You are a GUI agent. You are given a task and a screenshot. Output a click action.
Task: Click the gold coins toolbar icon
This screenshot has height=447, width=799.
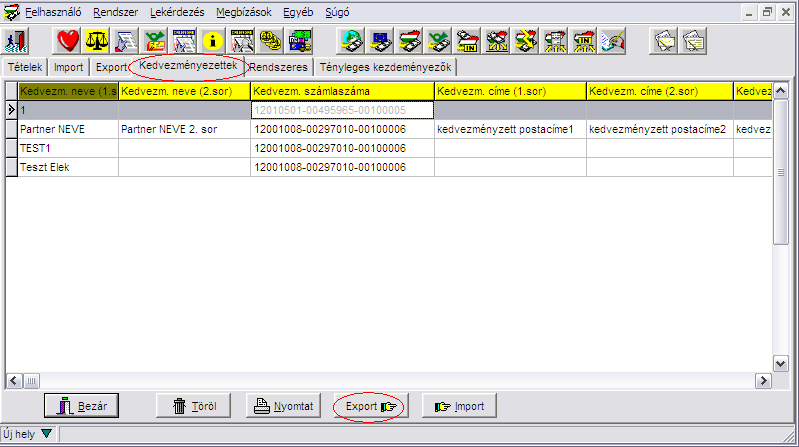(271, 41)
